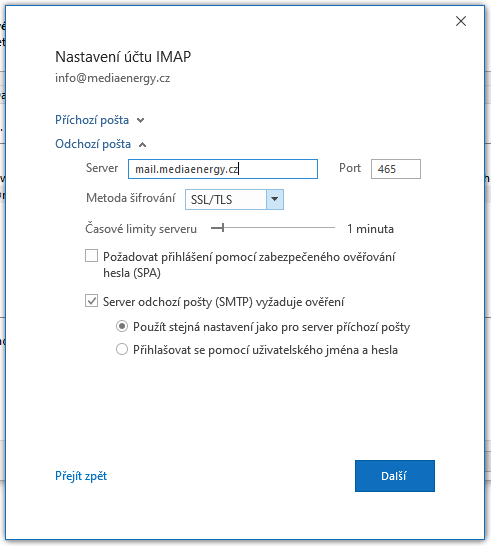The image size is (491, 546).
Task: Focus the outgoing Server text field
Action: [223, 169]
